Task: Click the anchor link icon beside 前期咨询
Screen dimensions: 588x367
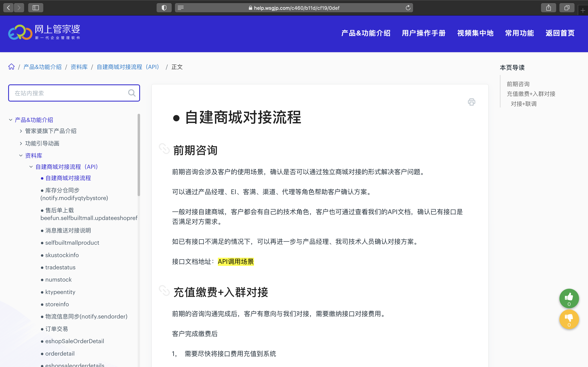Action: pos(164,149)
